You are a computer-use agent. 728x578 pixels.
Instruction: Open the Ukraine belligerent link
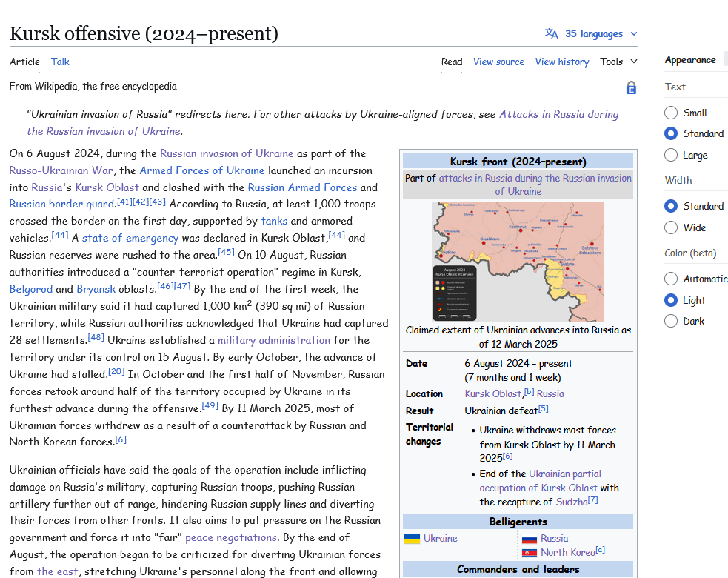pyautogui.click(x=440, y=539)
